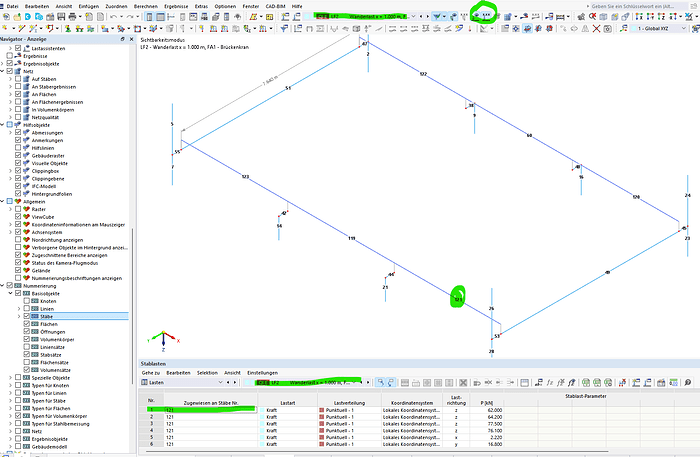The image size is (700, 457).
Task: Click the red Punktuell - 1 swatch in row 1
Action: pyautogui.click(x=322, y=410)
